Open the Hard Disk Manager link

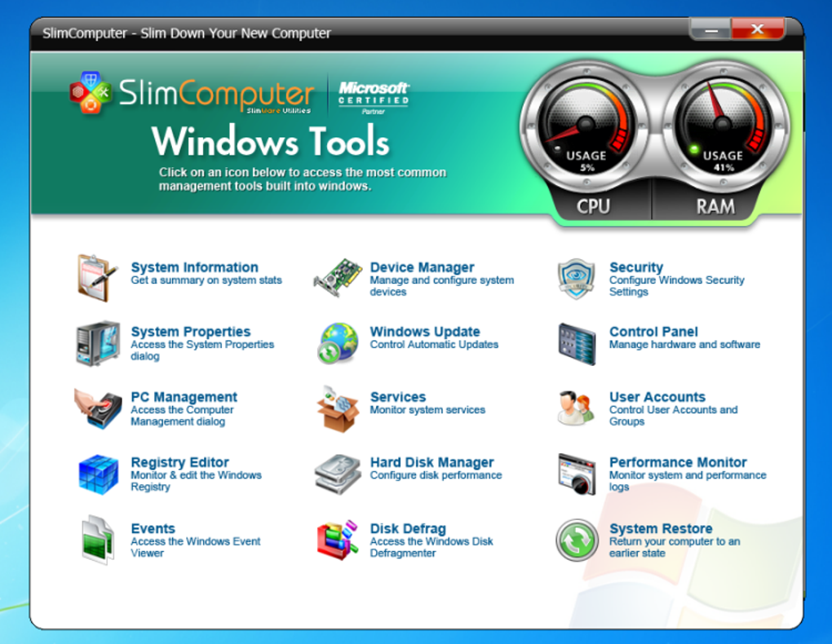432,462
